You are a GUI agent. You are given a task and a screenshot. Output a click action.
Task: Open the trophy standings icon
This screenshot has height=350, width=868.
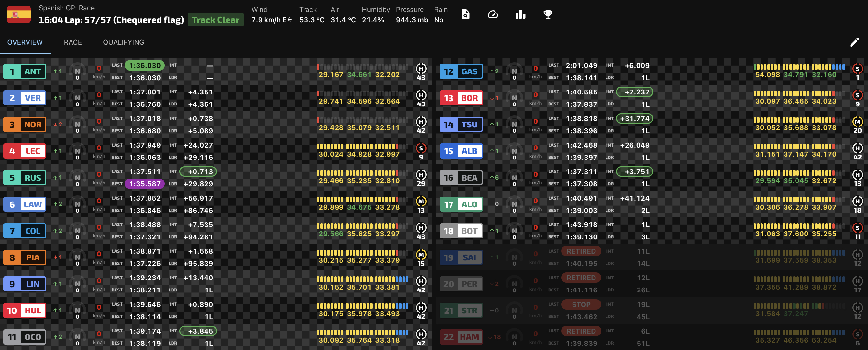[x=548, y=15]
